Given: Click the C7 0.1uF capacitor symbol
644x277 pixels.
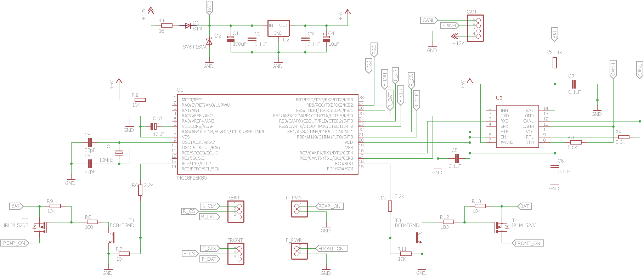Looking at the screenshot, I should tap(574, 84).
